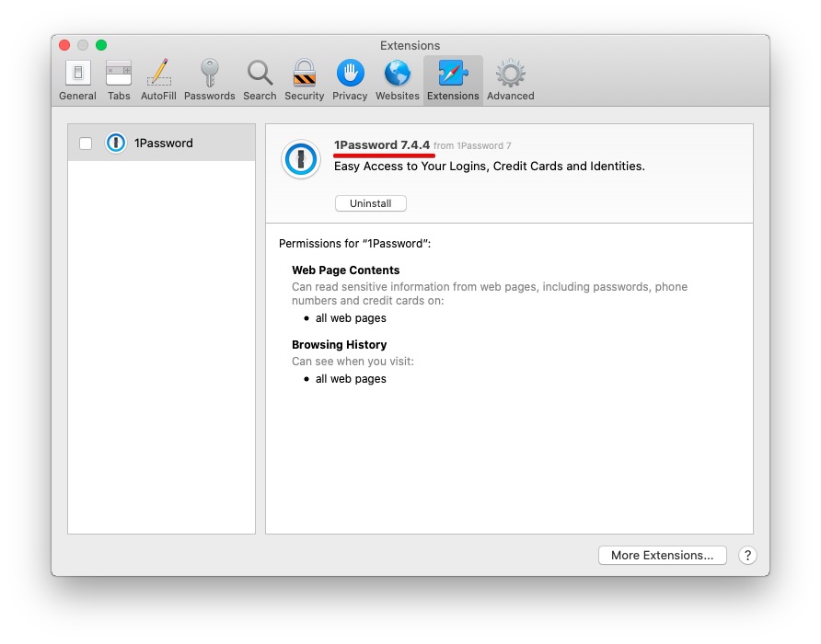Click the Browsing History heading
The height and width of the screenshot is (644, 821).
tap(340, 344)
